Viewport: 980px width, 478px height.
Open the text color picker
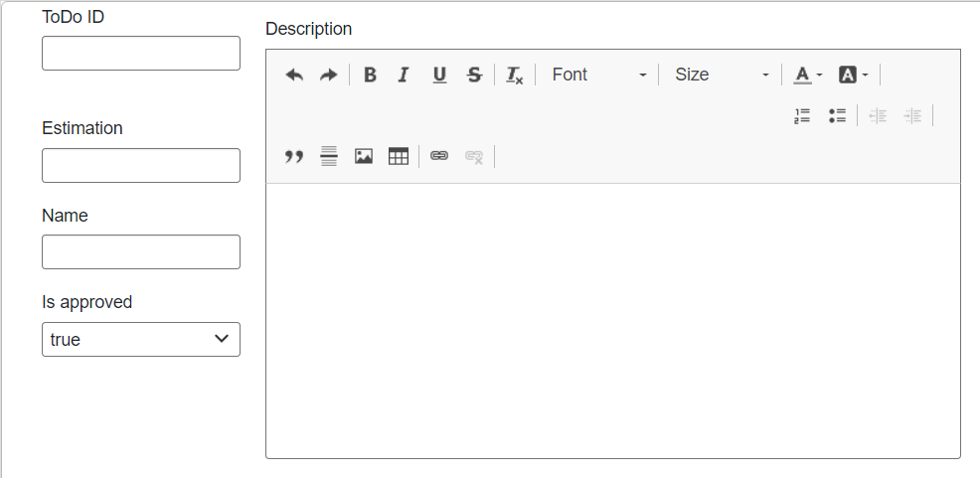point(808,76)
